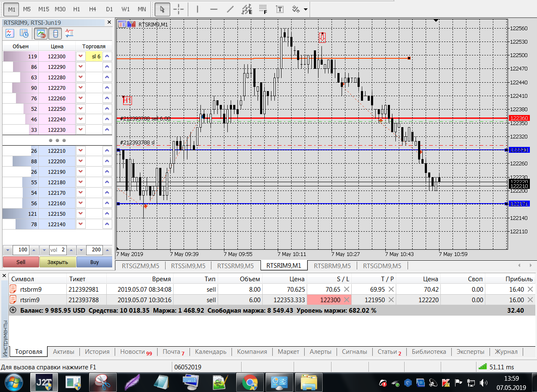537x392 pixels.
Task: Increase the take profit value of 200
Action: coord(108,250)
